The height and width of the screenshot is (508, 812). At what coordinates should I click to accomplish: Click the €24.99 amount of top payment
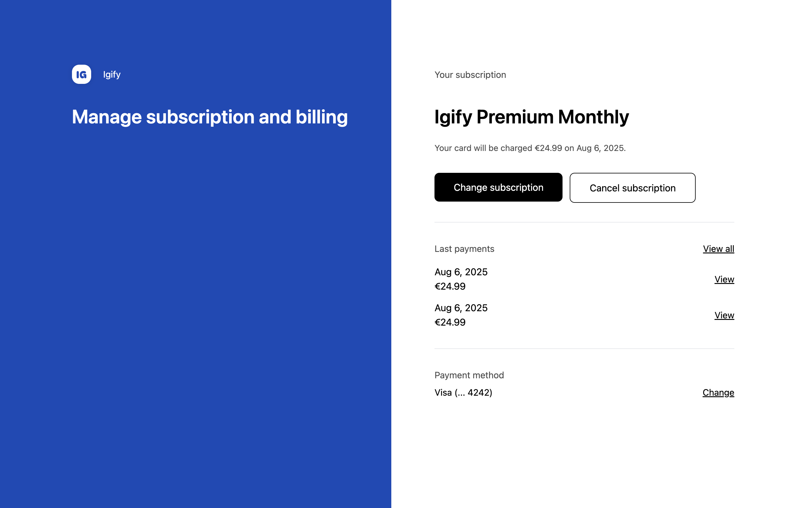[x=450, y=286]
